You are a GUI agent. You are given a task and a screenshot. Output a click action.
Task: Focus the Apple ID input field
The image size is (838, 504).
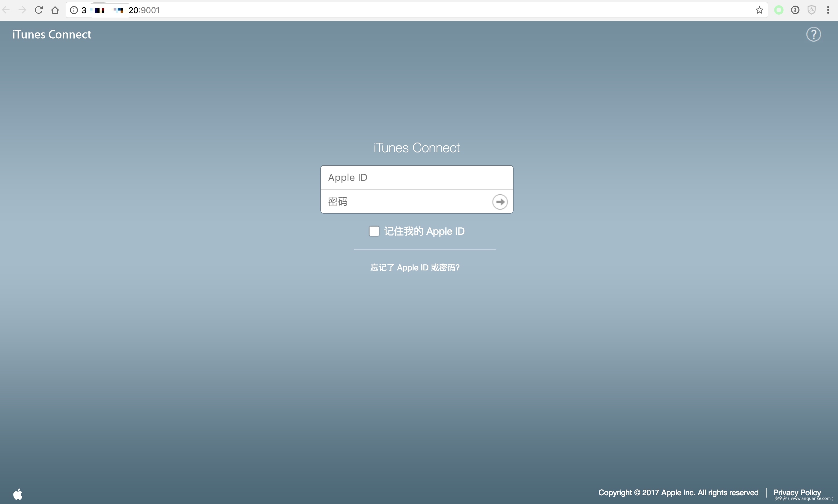pos(417,178)
